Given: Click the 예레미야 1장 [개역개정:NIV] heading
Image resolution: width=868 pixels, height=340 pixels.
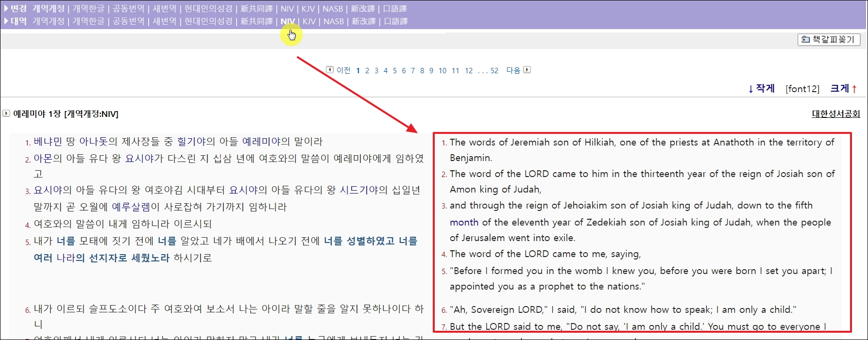Looking at the screenshot, I should click(66, 114).
